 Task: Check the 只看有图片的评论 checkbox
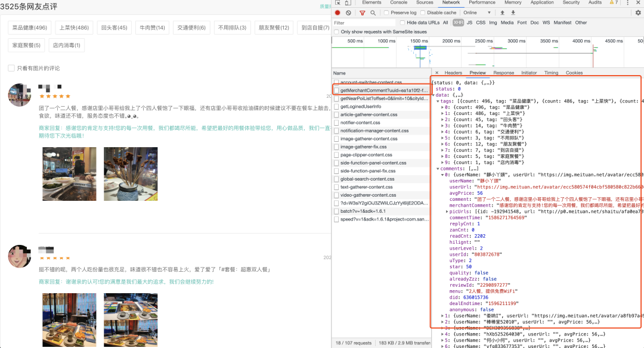point(11,68)
